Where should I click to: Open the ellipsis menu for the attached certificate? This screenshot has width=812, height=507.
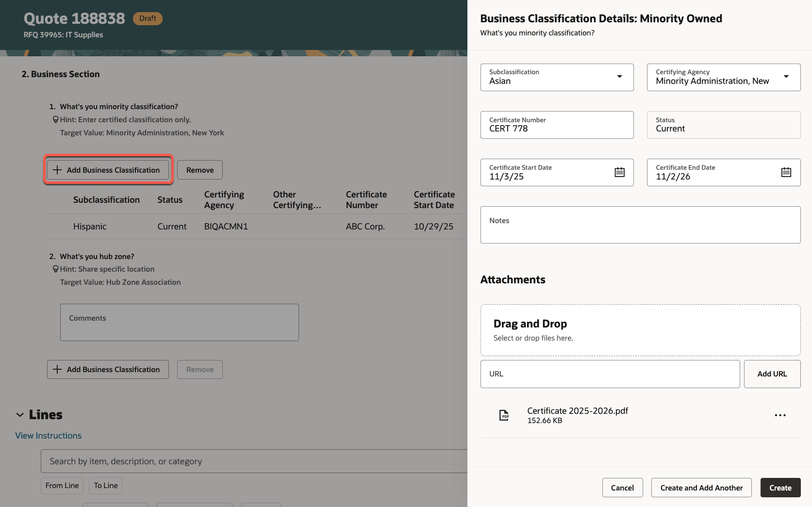[780, 415]
